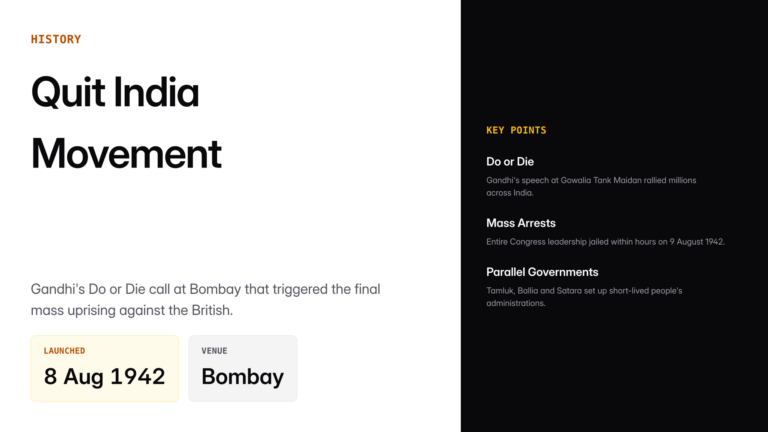Select the "Quit India" title line
The width and height of the screenshot is (768, 432).
pyautogui.click(x=115, y=93)
